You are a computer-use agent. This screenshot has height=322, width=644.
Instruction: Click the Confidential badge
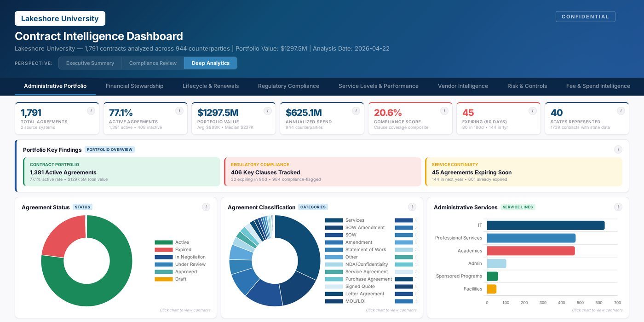[585, 17]
